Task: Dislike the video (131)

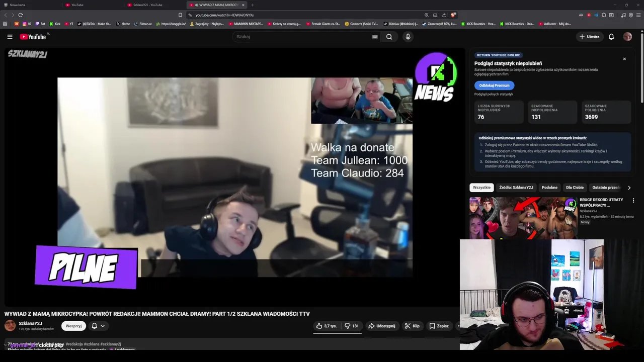Action: pyautogui.click(x=352, y=326)
